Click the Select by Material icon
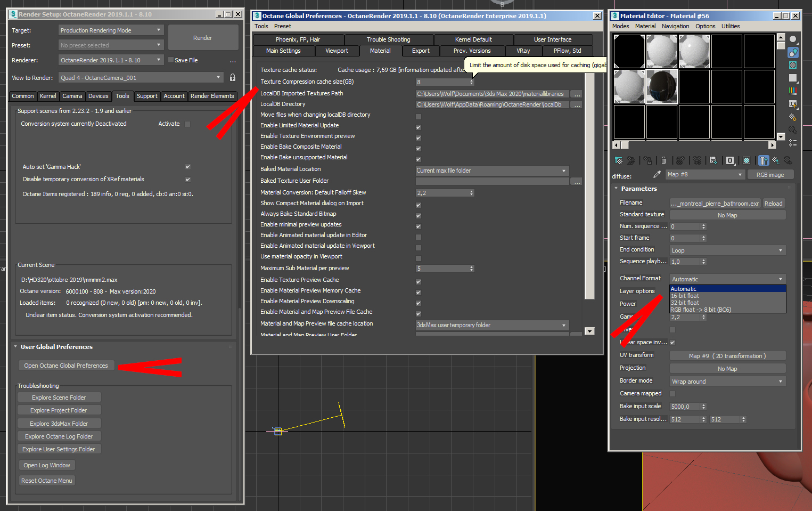The height and width of the screenshot is (511, 812). click(x=793, y=129)
